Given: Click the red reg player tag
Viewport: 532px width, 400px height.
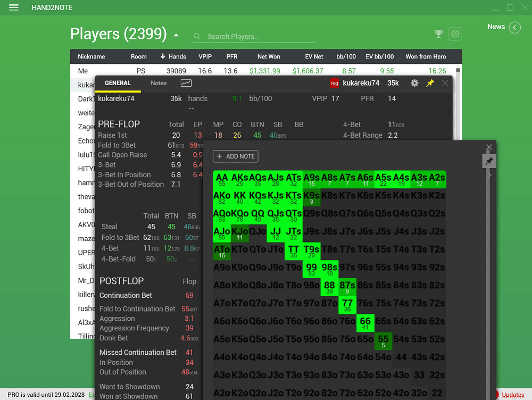Looking at the screenshot, I should 334,83.
